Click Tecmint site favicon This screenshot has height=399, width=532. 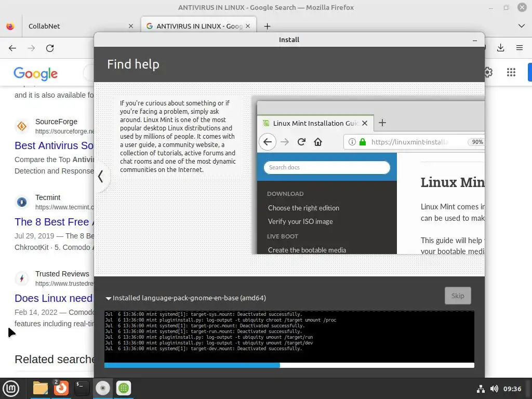click(22, 202)
